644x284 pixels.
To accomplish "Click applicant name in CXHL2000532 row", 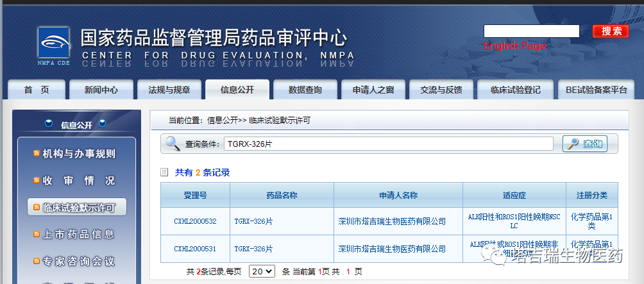I will (x=392, y=222).
